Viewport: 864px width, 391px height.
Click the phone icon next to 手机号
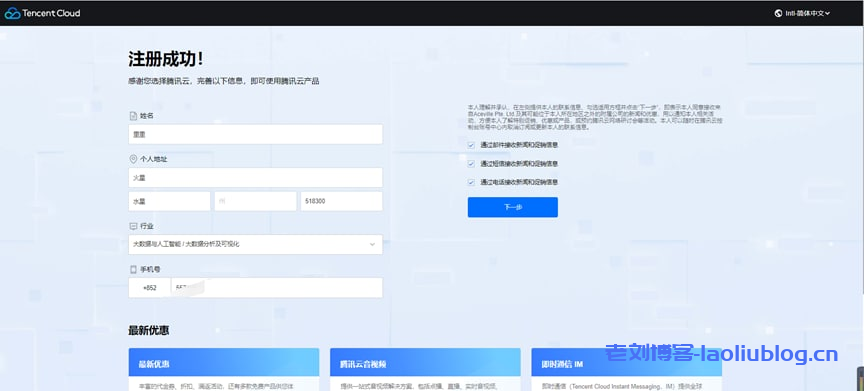click(x=133, y=269)
